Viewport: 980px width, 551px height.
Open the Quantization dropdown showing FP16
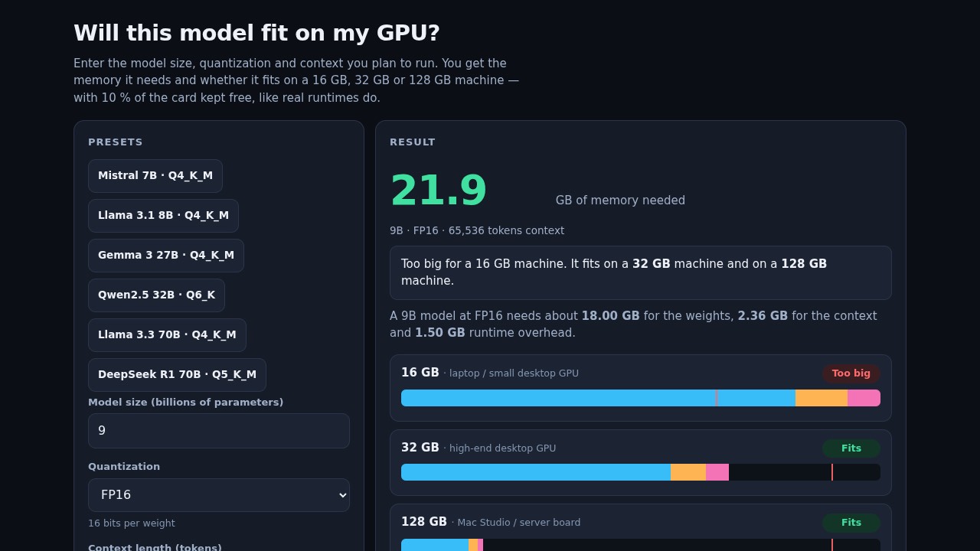(219, 495)
